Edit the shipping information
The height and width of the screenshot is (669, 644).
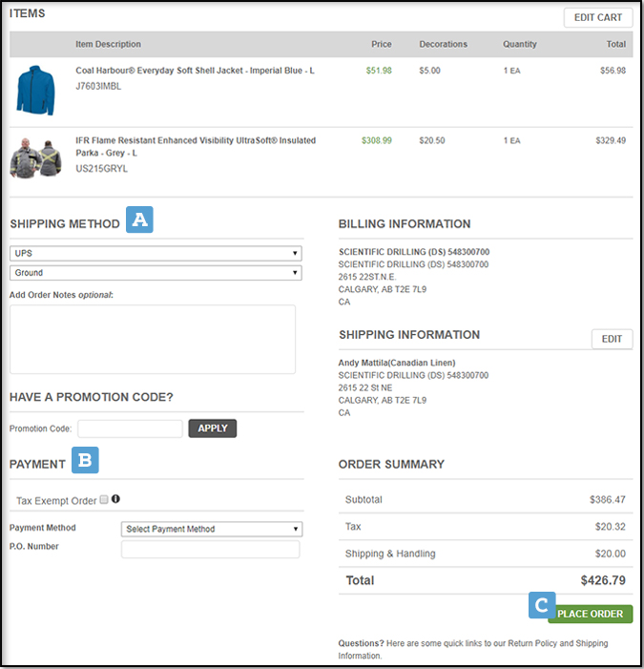(x=612, y=339)
